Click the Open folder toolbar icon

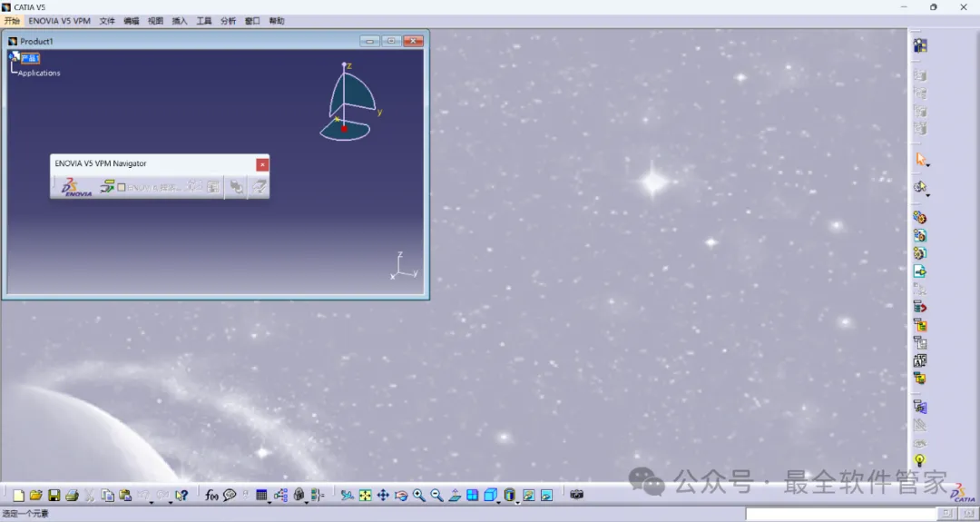click(35, 495)
